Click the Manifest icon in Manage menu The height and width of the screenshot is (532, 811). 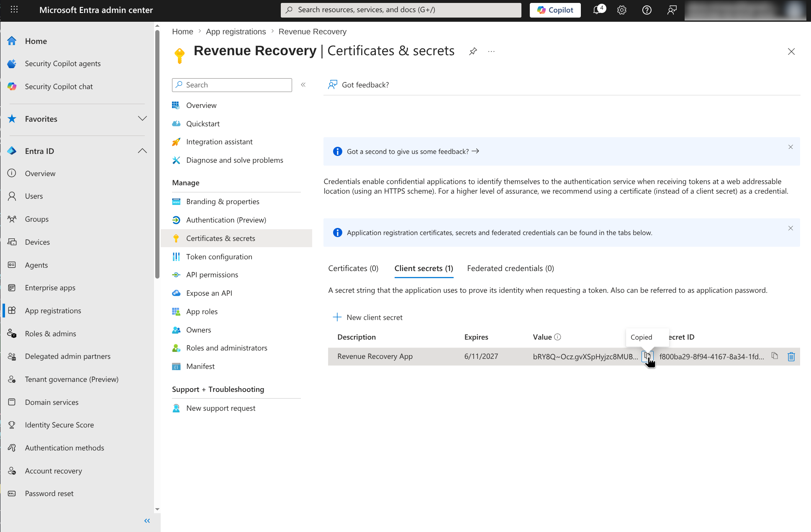(176, 366)
